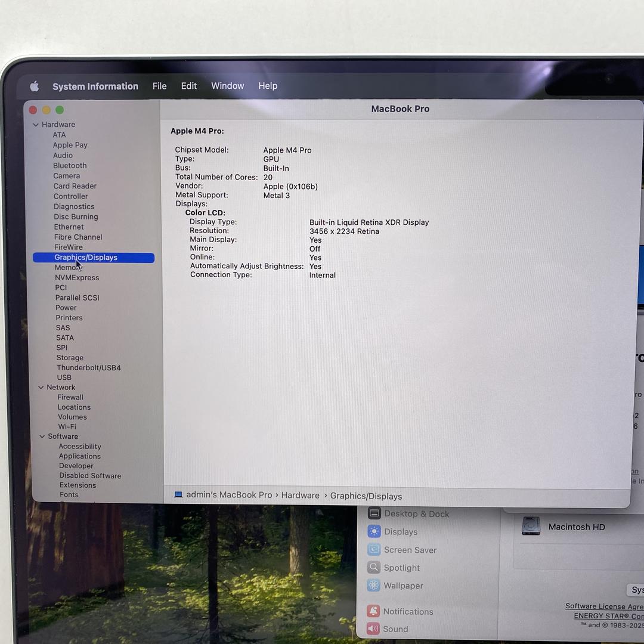Select Power in the sidebar
644x644 pixels.
66,308
